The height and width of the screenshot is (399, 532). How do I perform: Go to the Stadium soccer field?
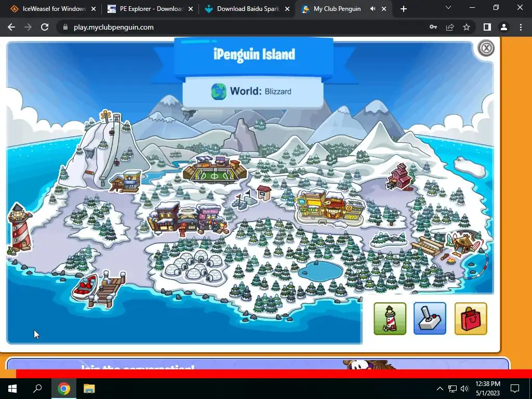pyautogui.click(x=215, y=170)
